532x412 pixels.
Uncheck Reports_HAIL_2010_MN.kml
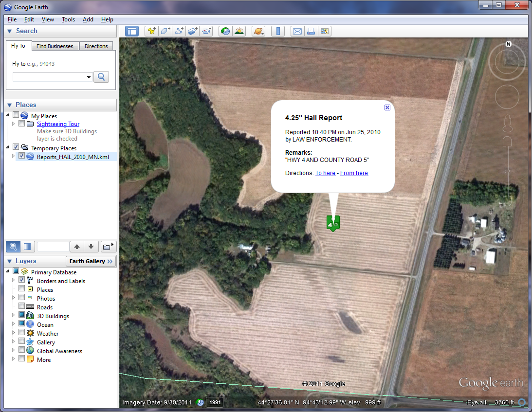coord(22,156)
